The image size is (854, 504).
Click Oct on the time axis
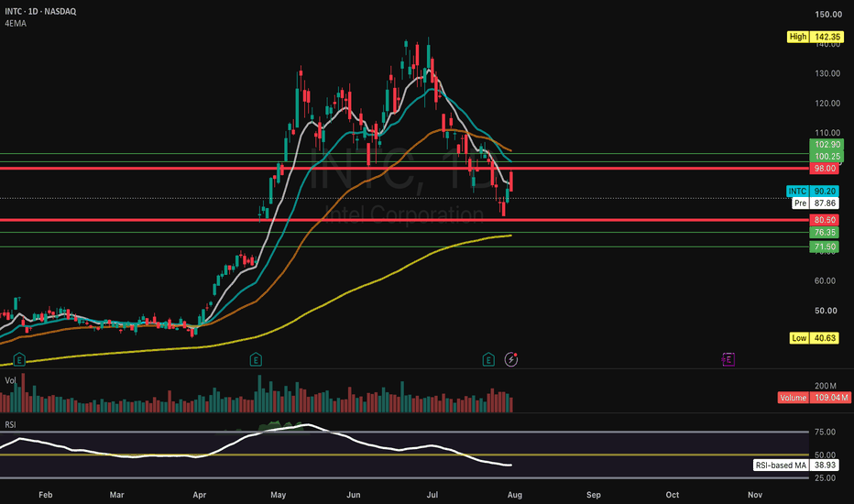[x=673, y=495]
